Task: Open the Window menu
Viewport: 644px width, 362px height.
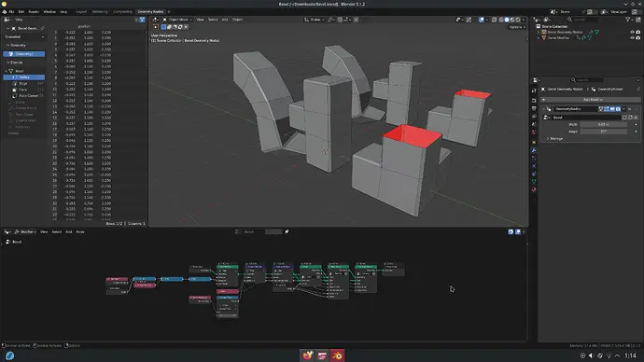Action: point(49,11)
